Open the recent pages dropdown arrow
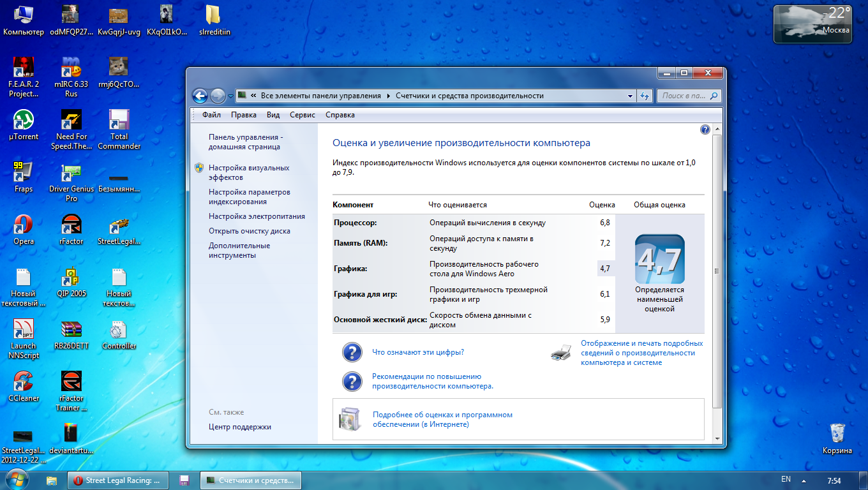 pyautogui.click(x=230, y=96)
